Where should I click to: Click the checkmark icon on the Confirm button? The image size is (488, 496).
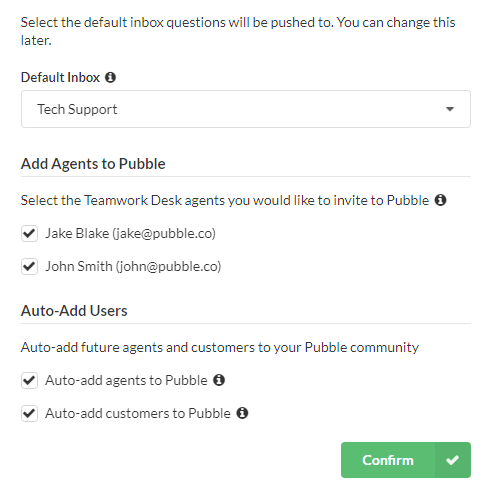click(x=452, y=460)
